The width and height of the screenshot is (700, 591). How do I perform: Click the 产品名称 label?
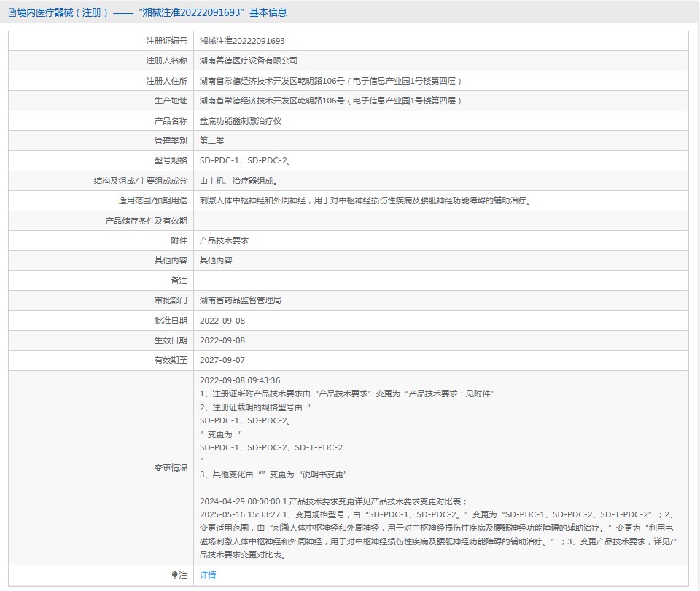(x=171, y=121)
